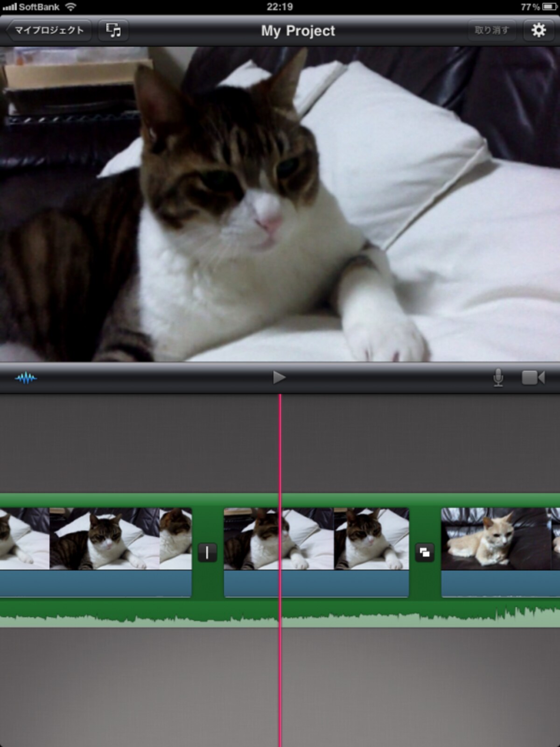The width and height of the screenshot is (560, 747).
Task: Select the middle cat clip thumbnail
Action: point(316,539)
